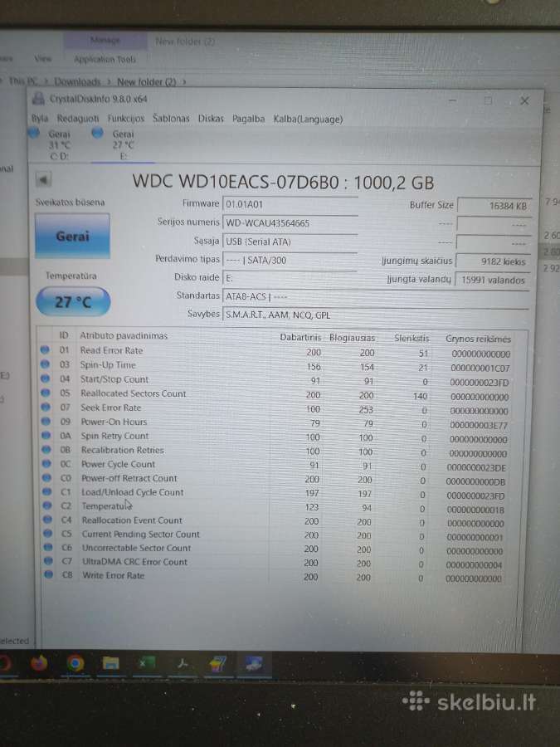Click the Atributo pavadinimas column header

(124, 336)
